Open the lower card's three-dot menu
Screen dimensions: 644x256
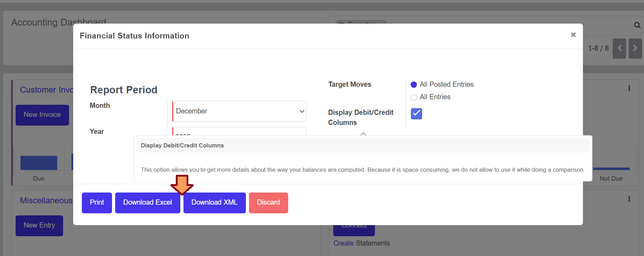[x=629, y=199]
